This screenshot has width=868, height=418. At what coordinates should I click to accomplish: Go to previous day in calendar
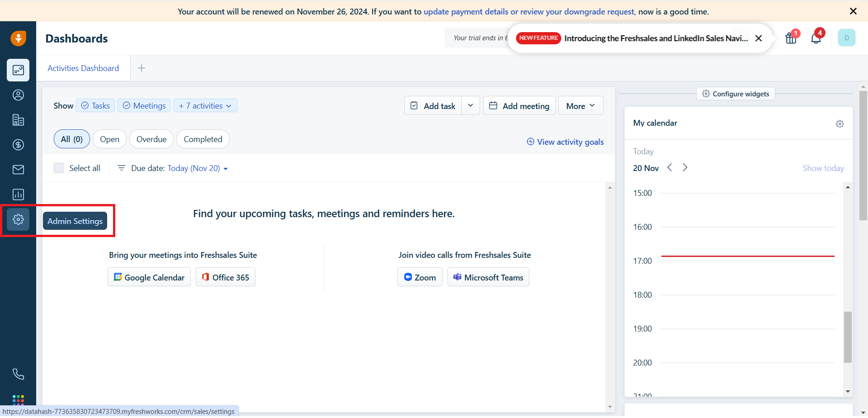(x=670, y=167)
